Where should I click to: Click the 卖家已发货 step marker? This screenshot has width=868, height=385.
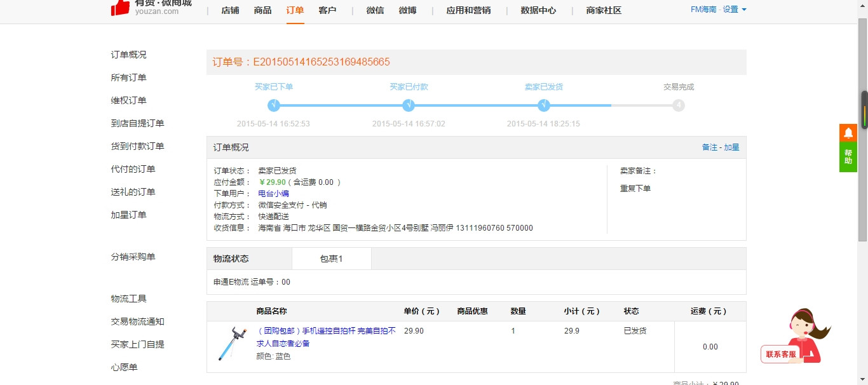pos(543,105)
